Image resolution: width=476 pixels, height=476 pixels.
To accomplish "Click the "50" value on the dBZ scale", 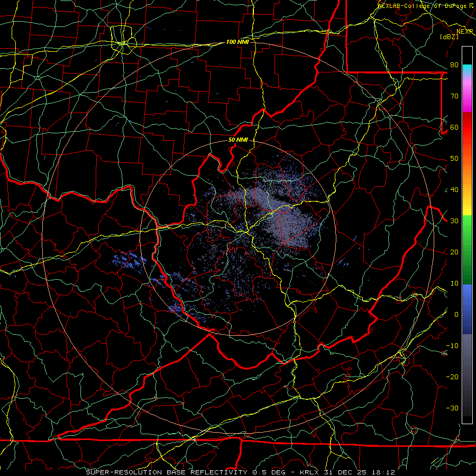I will pos(454,159).
